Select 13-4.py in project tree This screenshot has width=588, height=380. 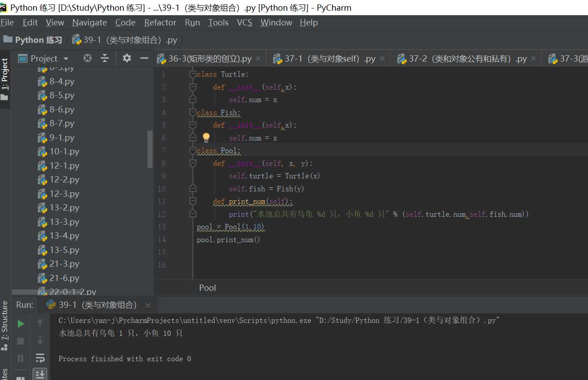pos(58,235)
